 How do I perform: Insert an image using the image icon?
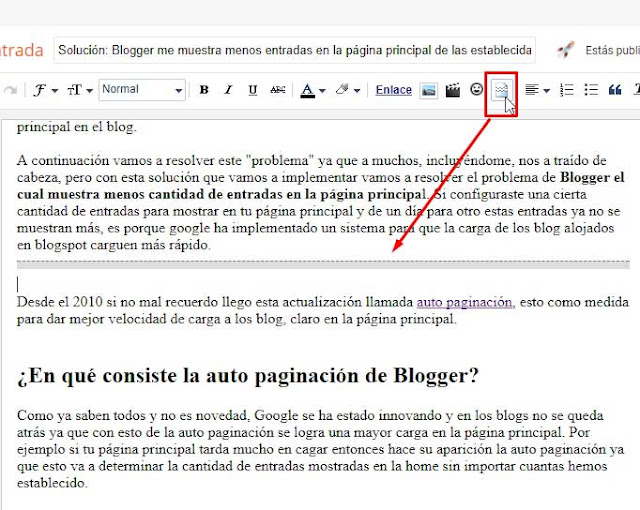[429, 90]
